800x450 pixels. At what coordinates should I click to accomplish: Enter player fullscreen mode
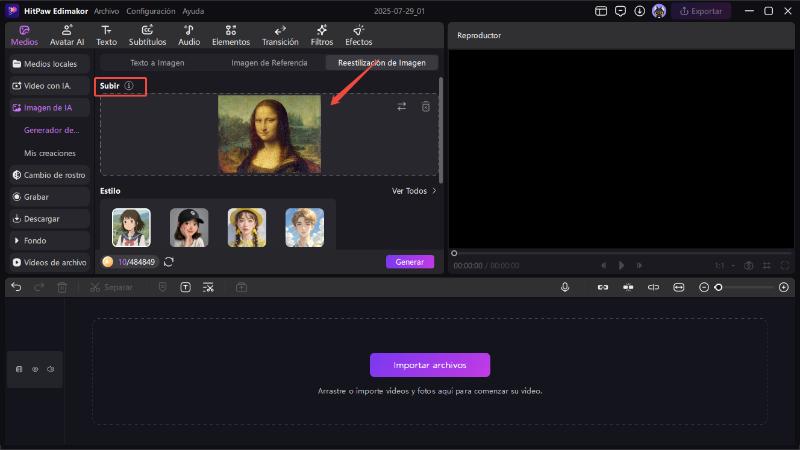785,265
